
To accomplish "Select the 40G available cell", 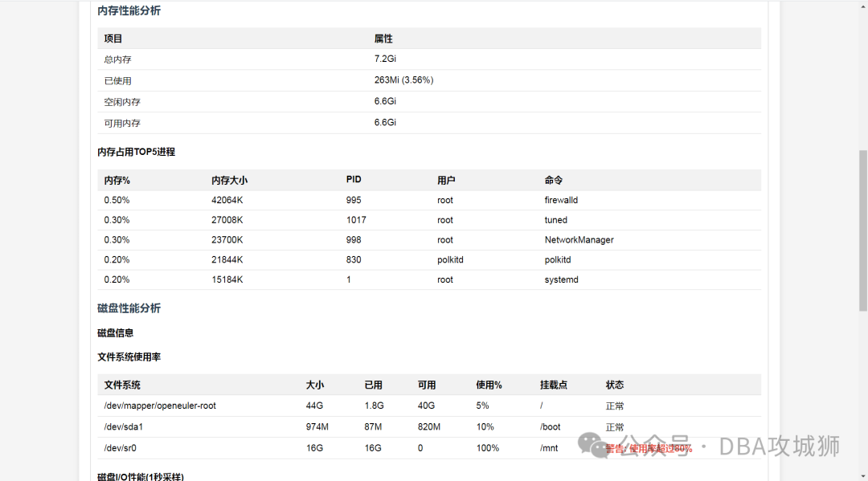I will (426, 406).
